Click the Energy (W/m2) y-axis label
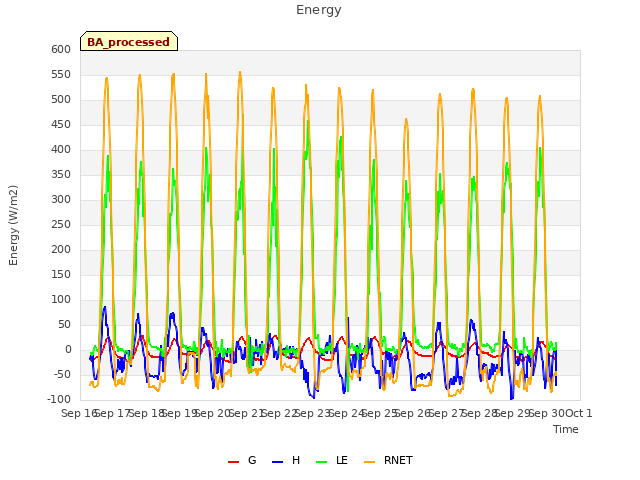Image resolution: width=640 pixels, height=480 pixels. point(13,225)
